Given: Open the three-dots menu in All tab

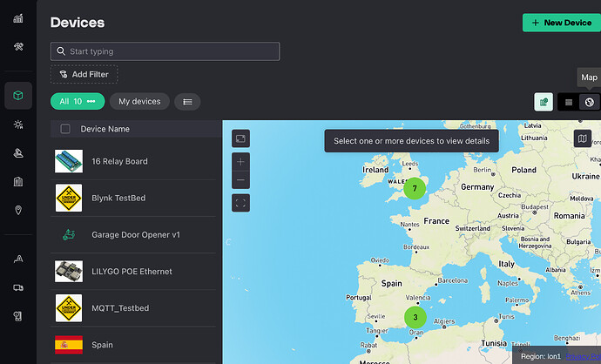Looking at the screenshot, I should 91,102.
